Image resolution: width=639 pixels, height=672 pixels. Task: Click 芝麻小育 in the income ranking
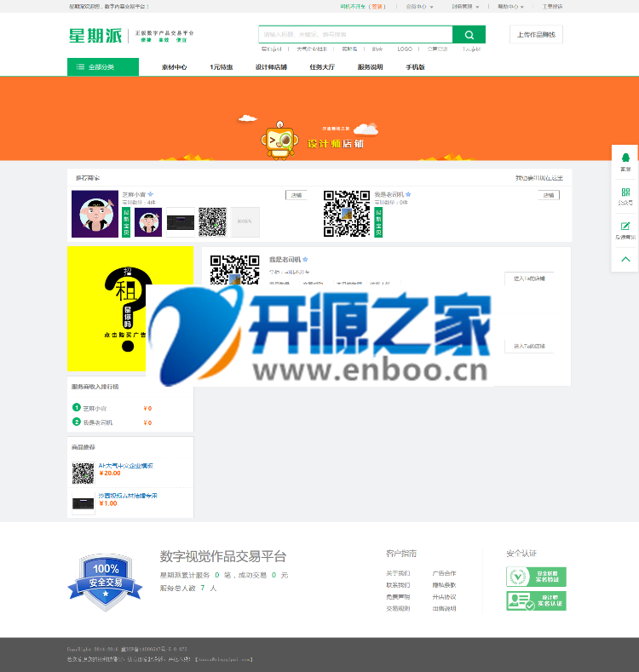click(95, 409)
